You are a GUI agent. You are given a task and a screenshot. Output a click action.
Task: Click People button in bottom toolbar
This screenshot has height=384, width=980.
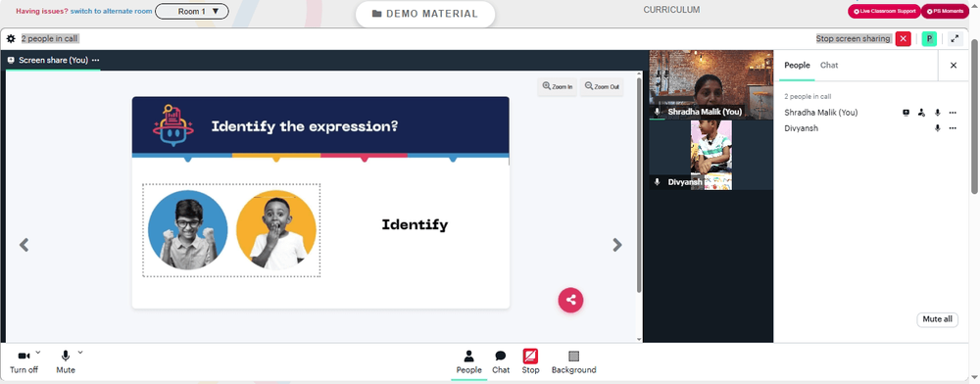(468, 362)
